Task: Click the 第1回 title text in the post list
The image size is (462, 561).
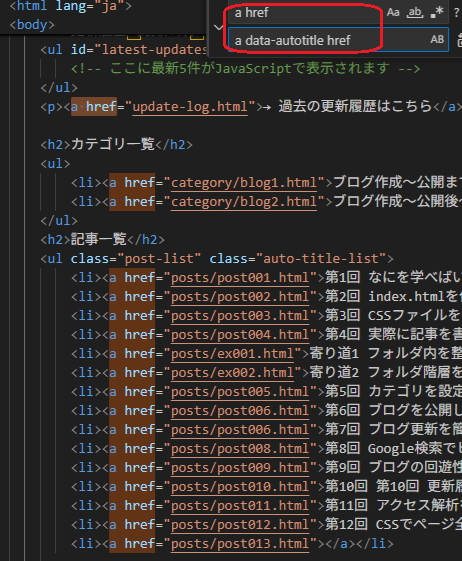Action: tap(393, 277)
